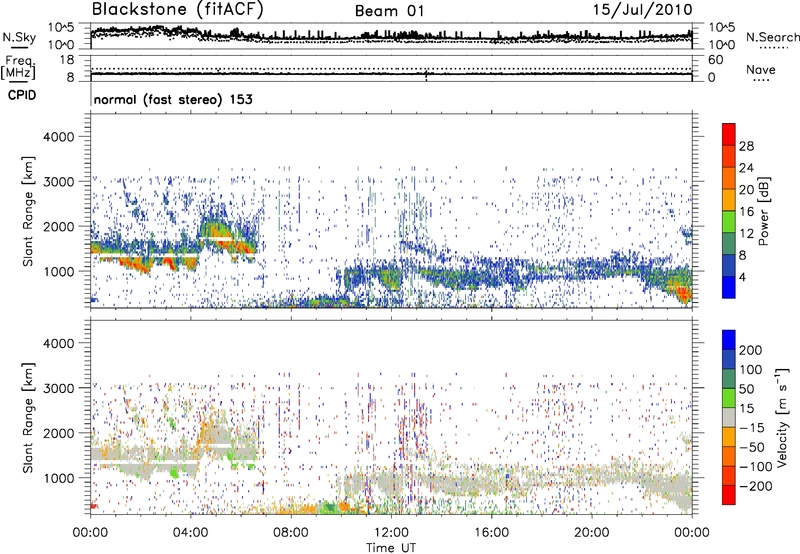The height and width of the screenshot is (554, 800).
Task: Click the green 12-16 dB power color segment
Action: 729,221
